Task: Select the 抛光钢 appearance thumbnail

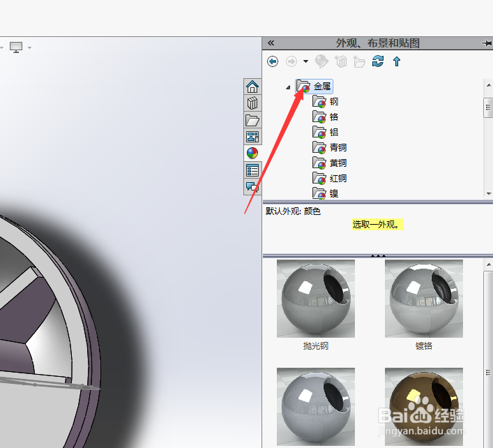Action: point(316,299)
